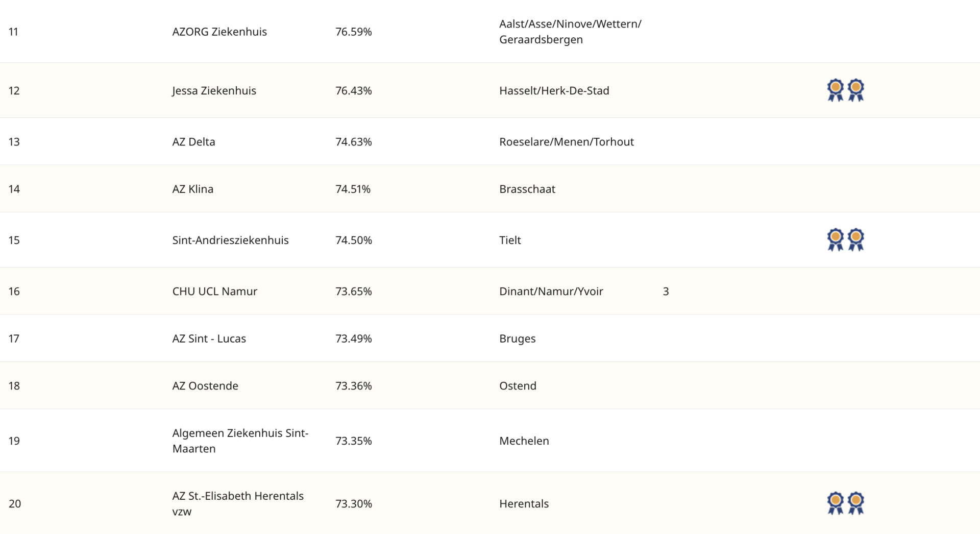Select the AZORG Ziekenhuis hospital name
980x534 pixels.
tap(219, 32)
